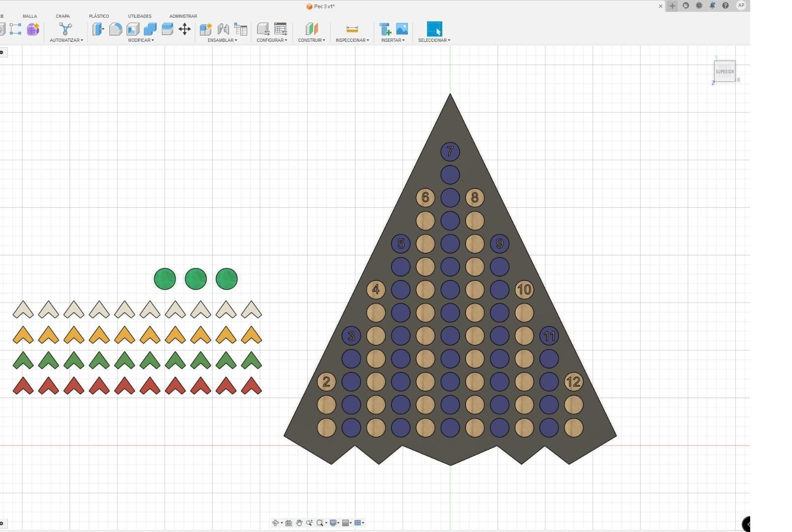This screenshot has height=532, width=792.
Task: Open the AP user profile avatar
Action: [741, 5]
